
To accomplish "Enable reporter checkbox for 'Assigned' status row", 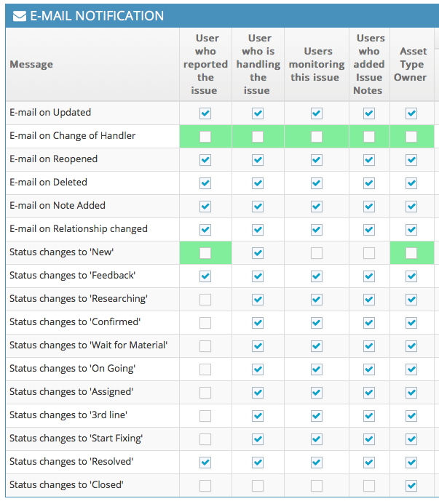I will point(205,393).
